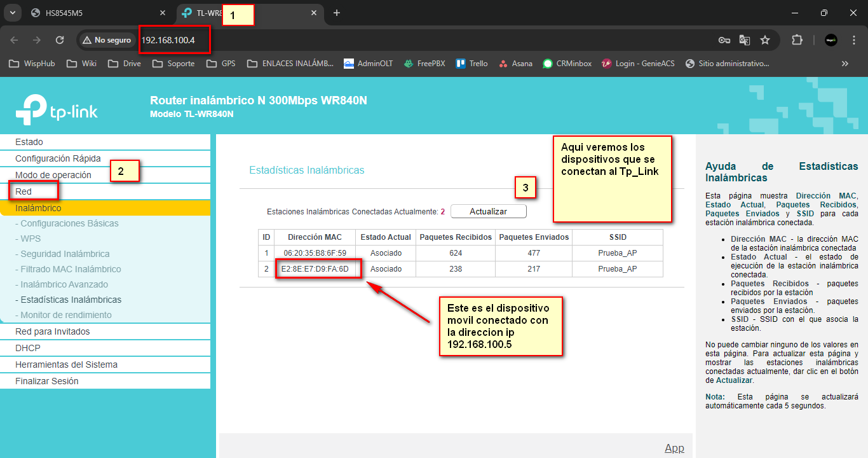
Task: Open the ENLACES INALÁMB... bookmark folder
Action: (290, 64)
